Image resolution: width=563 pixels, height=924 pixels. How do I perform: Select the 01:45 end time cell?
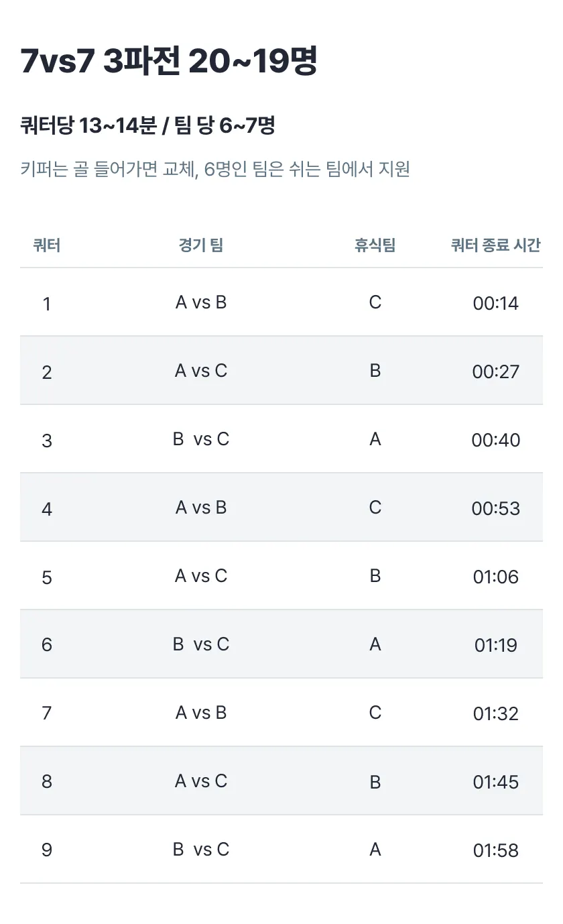495,783
